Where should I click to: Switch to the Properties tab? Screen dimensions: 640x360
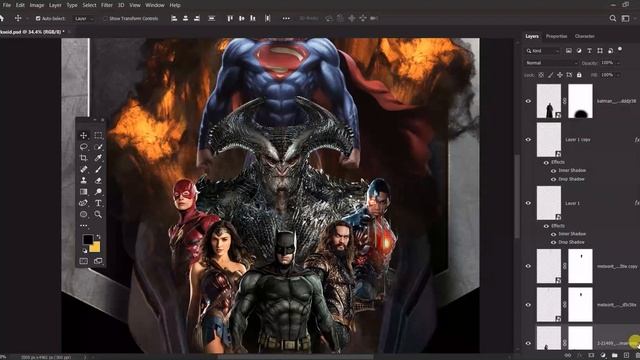pos(556,36)
